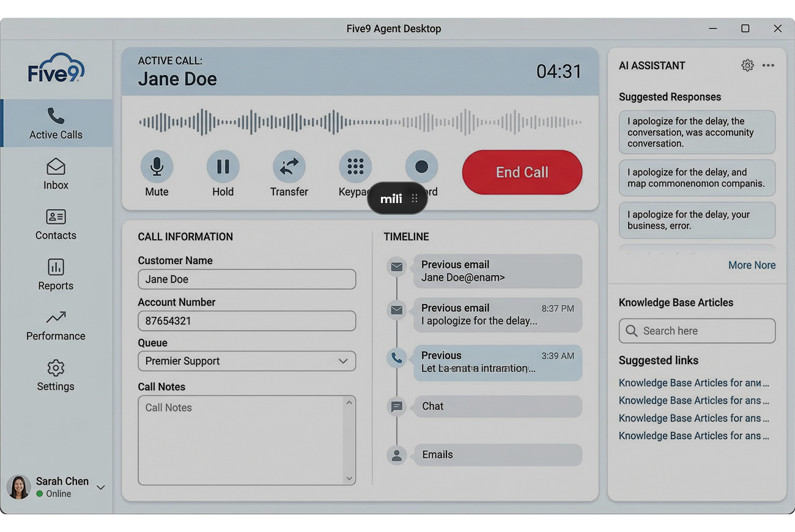Click the Customer Name field

click(247, 279)
